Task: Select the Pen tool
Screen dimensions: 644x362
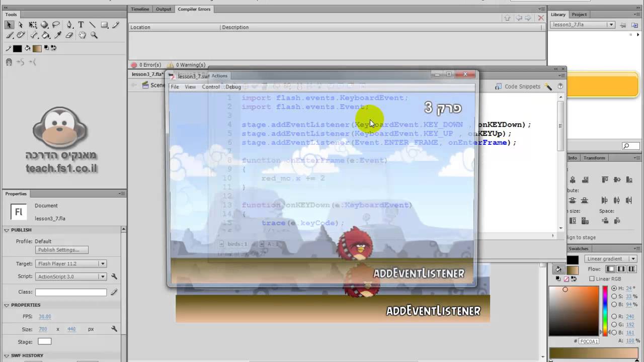Action: click(x=69, y=25)
